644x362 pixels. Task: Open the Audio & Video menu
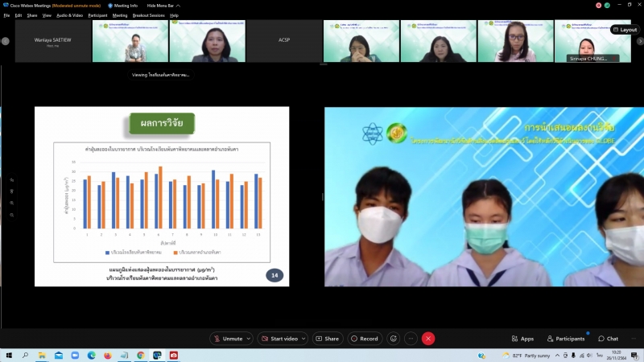pos(70,15)
